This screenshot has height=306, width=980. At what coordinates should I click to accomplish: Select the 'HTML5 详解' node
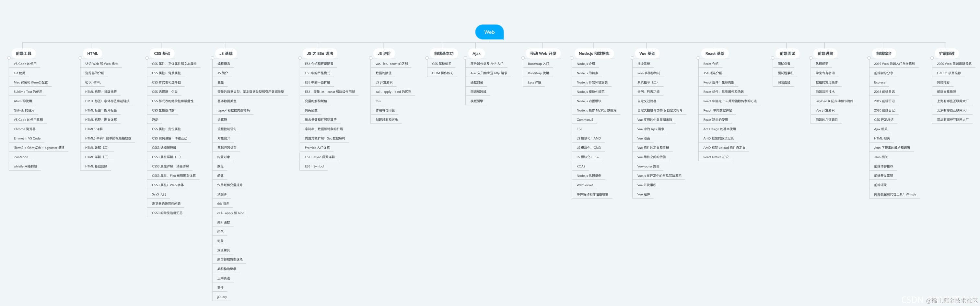(94, 129)
